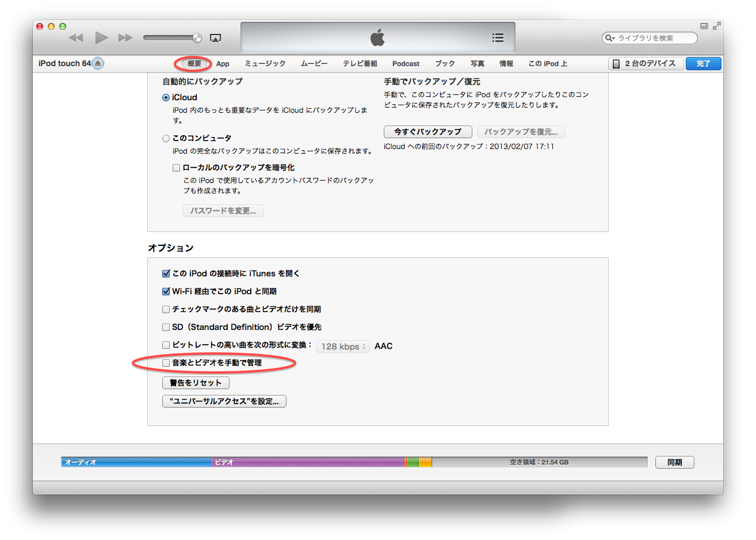Open the この iPod 上 tab

point(548,64)
